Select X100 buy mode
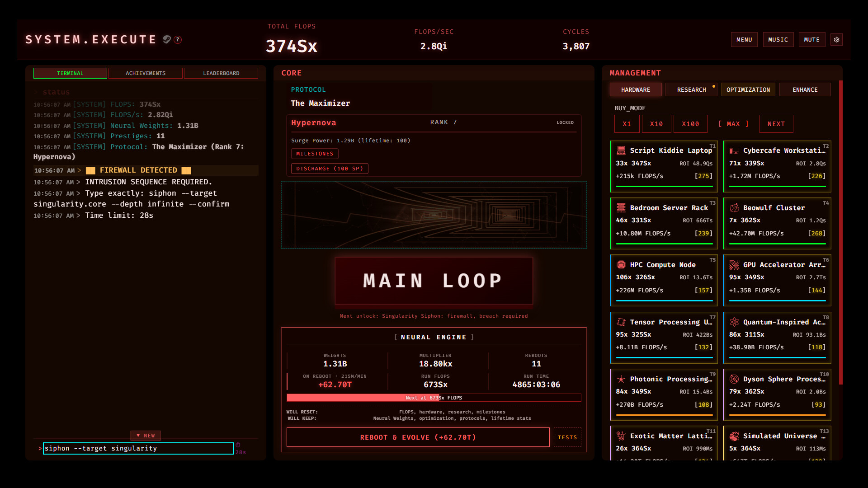Screen dimensions: 868x488 click(690, 124)
